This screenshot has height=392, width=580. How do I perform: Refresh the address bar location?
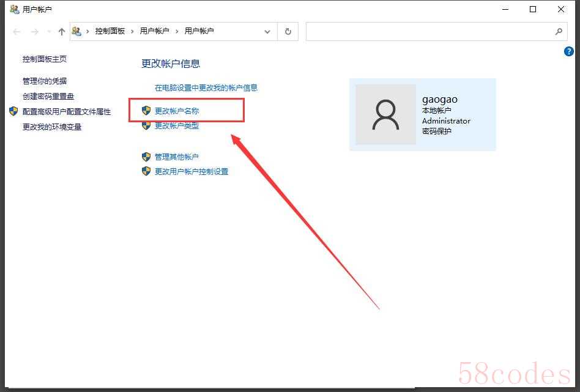(288, 31)
